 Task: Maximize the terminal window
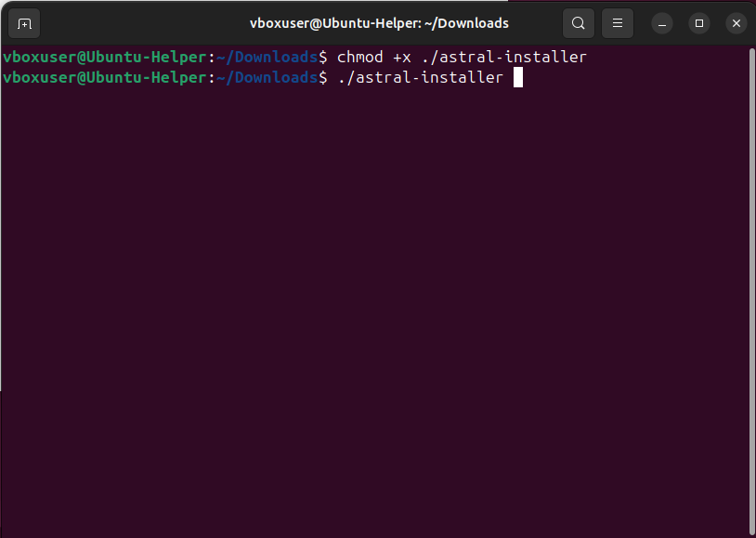(699, 23)
